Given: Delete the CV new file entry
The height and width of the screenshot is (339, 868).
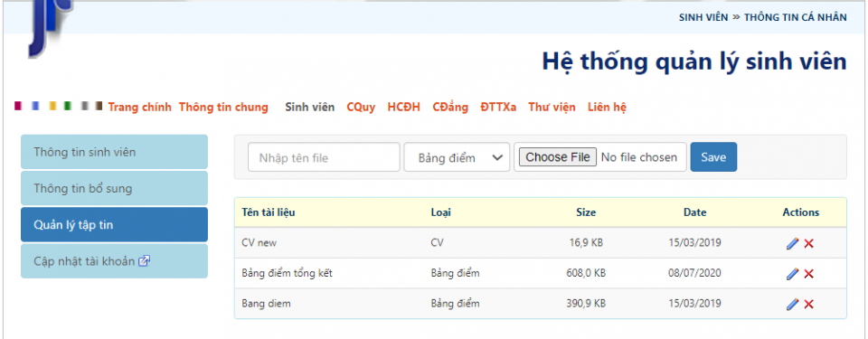Looking at the screenshot, I should (808, 244).
